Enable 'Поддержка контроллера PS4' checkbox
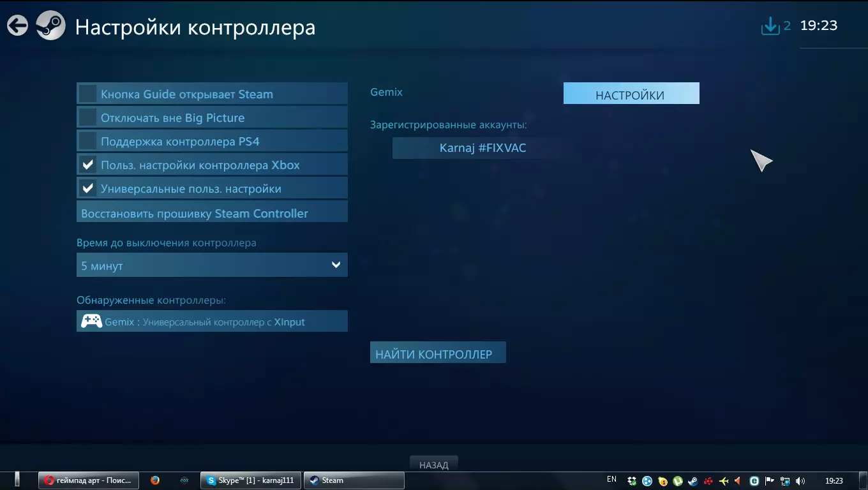This screenshot has height=490, width=868. 87,141
